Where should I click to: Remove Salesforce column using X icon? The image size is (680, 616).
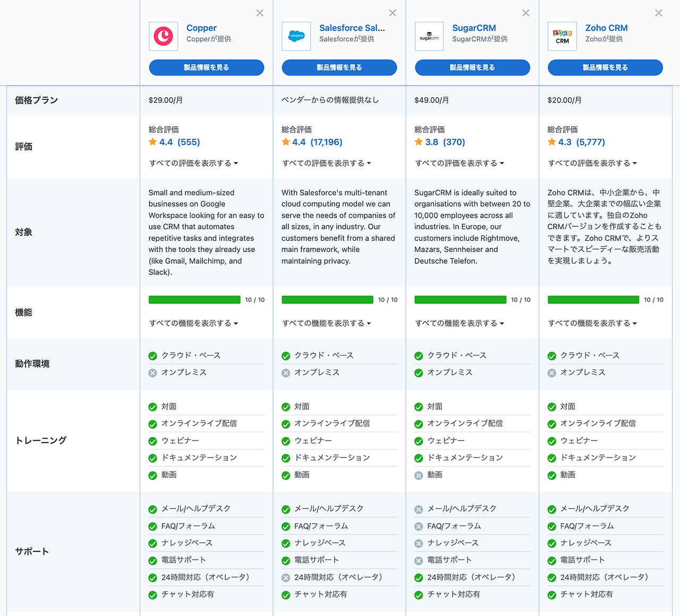(x=393, y=13)
